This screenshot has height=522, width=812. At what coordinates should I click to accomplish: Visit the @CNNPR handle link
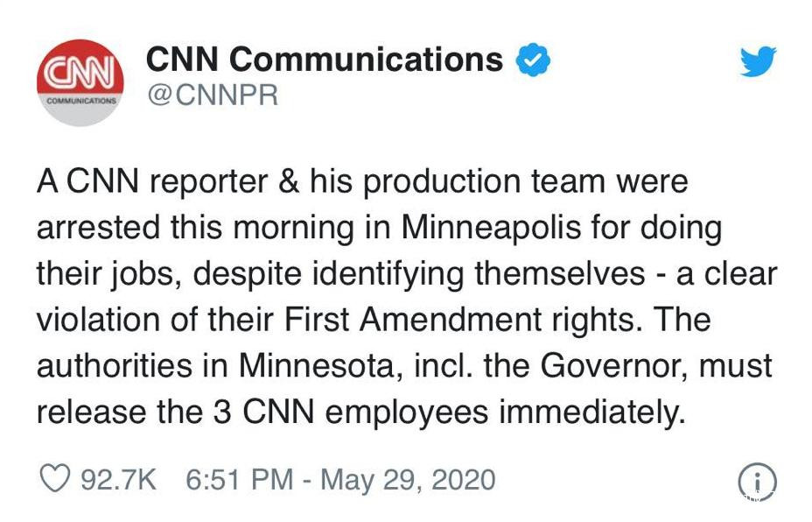213,95
